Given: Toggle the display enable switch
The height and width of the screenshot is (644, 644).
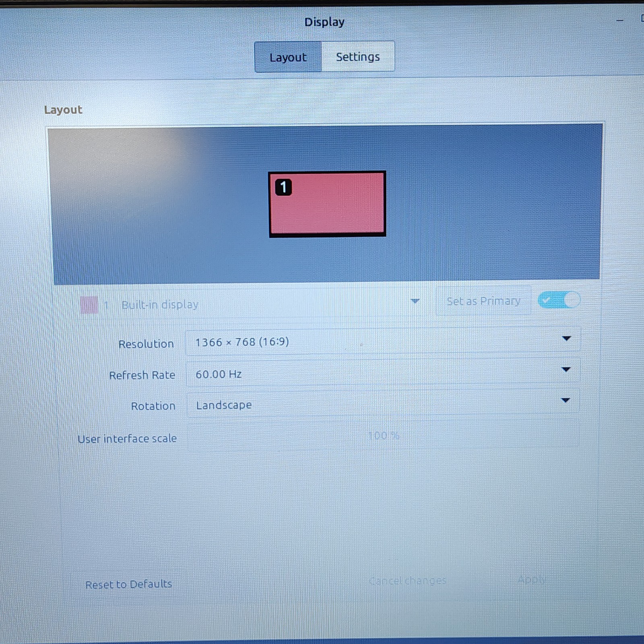Looking at the screenshot, I should point(559,300).
